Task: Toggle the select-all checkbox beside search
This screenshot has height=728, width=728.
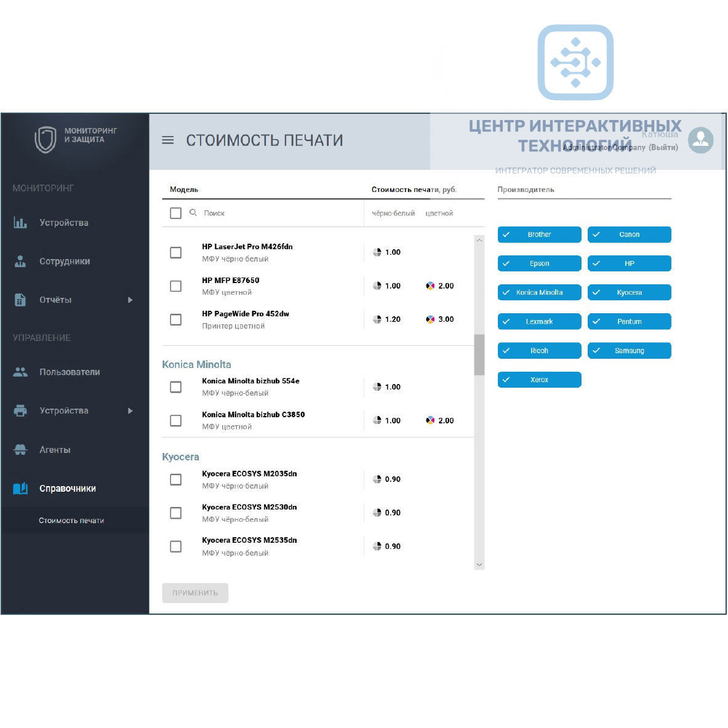Action: tap(176, 213)
